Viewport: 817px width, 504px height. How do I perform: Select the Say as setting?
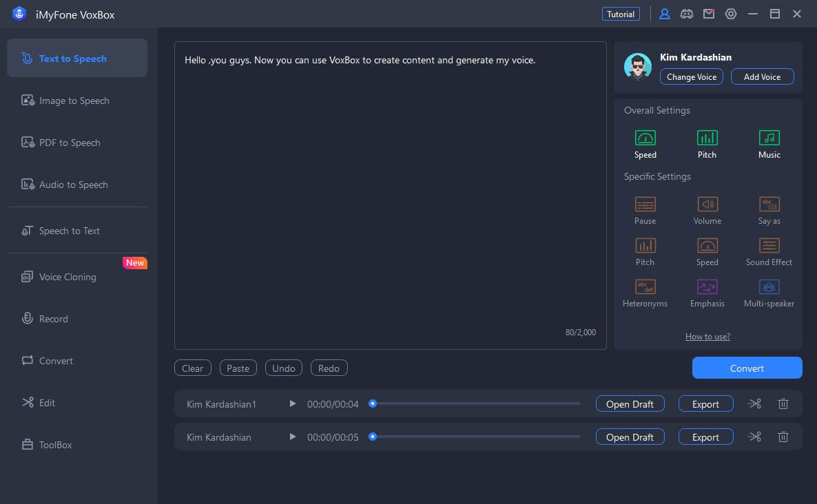point(769,211)
